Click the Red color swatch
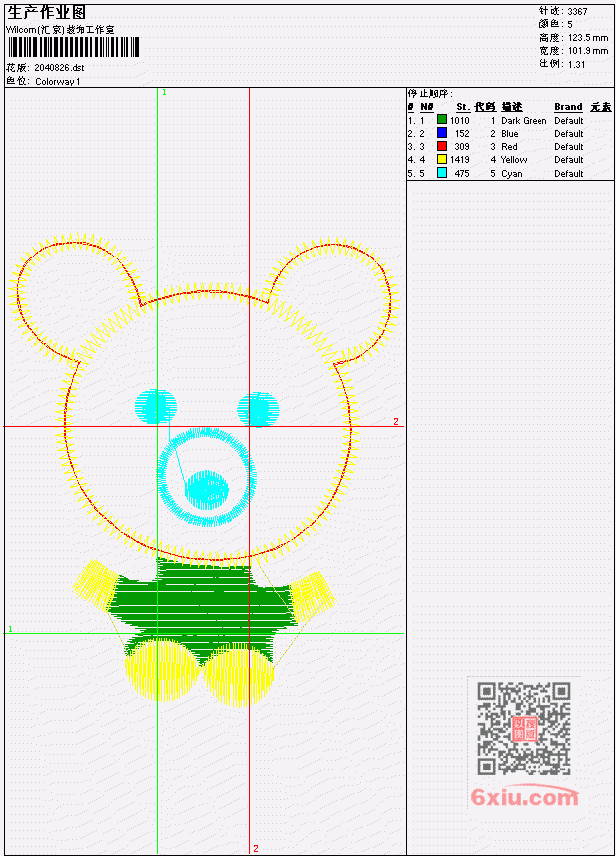616x856 pixels. [442, 146]
